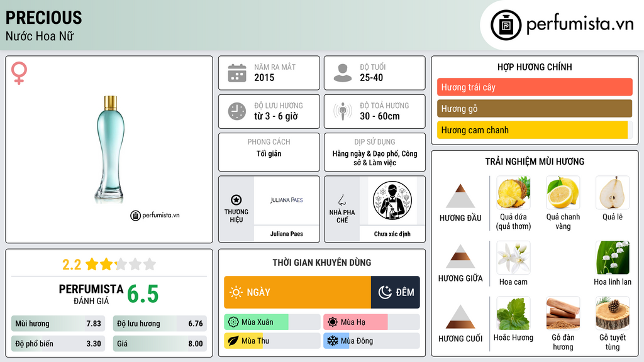Click the Juliana Paes brand logo

click(287, 200)
